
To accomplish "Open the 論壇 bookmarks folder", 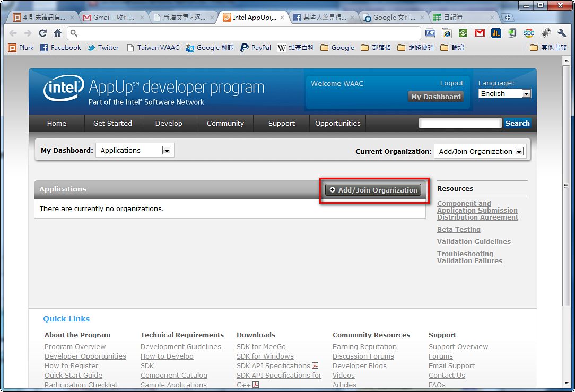I will pyautogui.click(x=452, y=48).
